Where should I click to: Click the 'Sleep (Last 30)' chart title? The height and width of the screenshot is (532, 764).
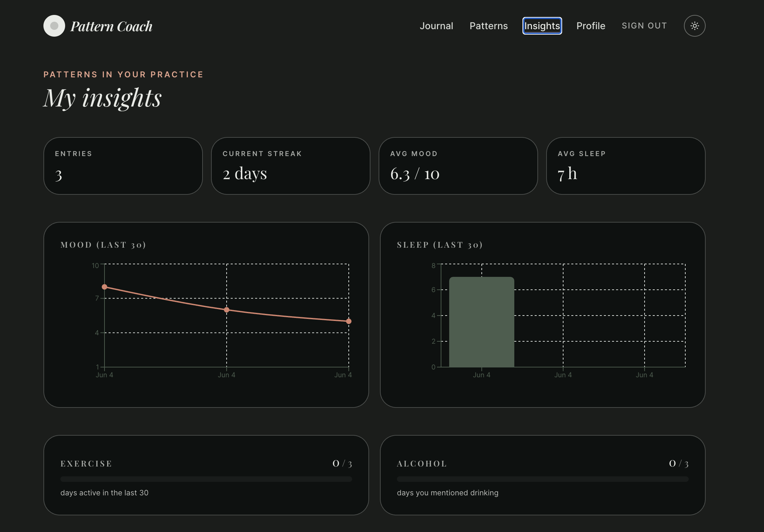pos(440,245)
